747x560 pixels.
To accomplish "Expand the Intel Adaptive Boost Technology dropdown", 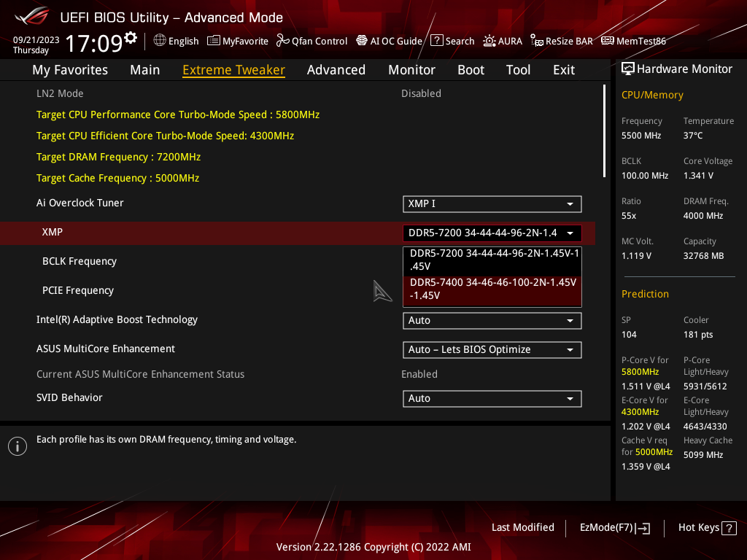I will pos(492,320).
